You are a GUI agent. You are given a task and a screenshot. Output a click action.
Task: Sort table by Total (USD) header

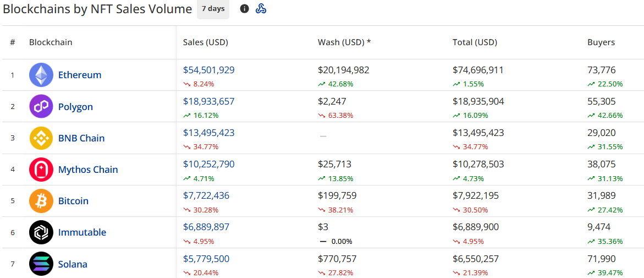coord(475,42)
